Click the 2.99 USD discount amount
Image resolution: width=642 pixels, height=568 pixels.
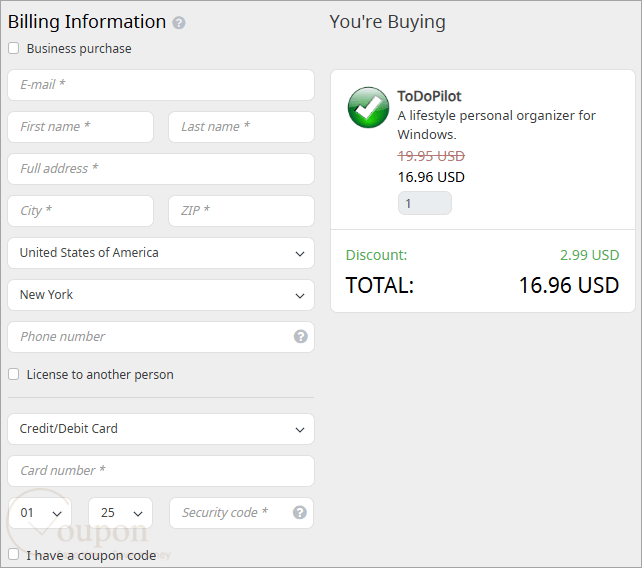coord(589,255)
